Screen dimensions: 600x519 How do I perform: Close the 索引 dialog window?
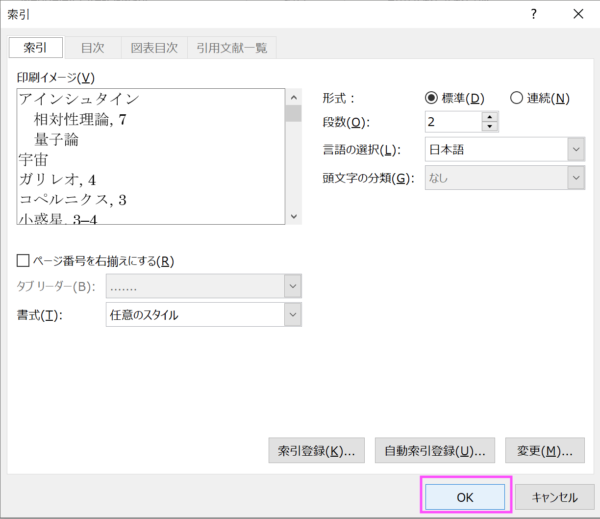point(577,13)
